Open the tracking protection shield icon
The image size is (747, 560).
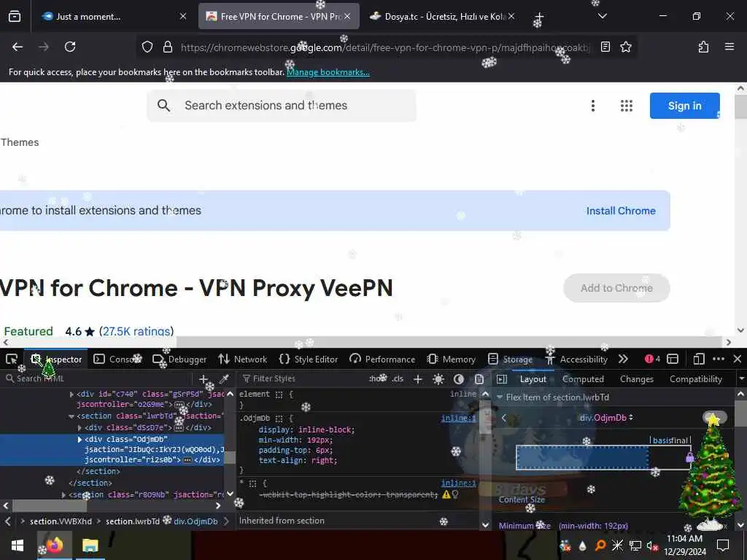[x=147, y=47]
